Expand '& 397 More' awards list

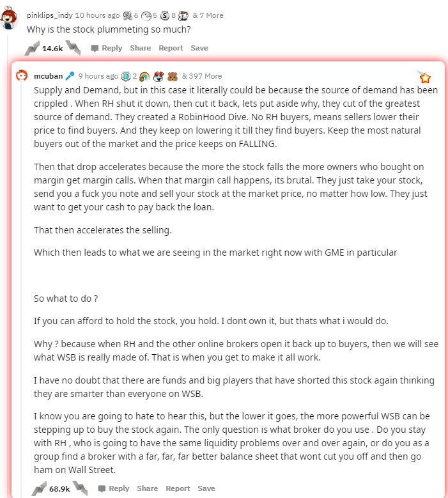point(201,76)
